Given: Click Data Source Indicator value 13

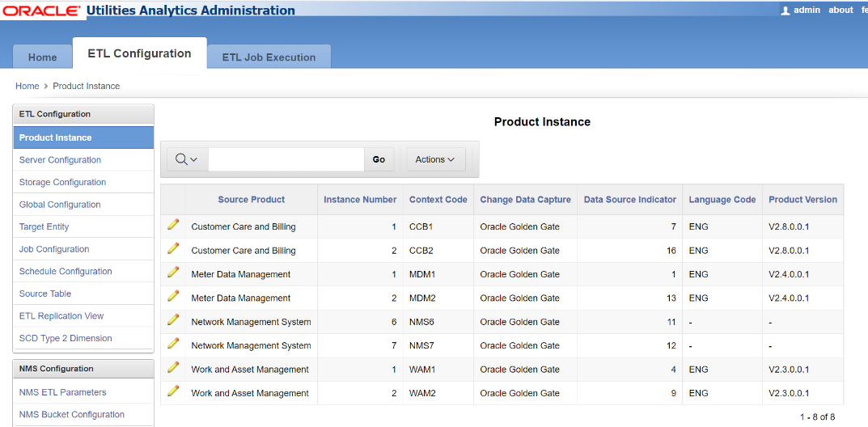Looking at the screenshot, I should (x=671, y=298).
